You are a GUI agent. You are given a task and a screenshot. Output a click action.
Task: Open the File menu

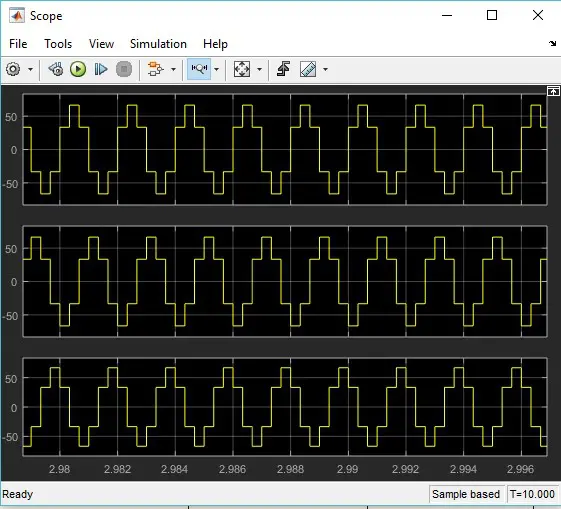tap(18, 44)
